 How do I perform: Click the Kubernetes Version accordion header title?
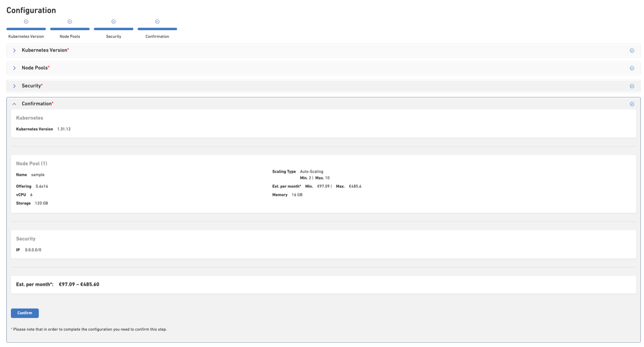pos(45,50)
